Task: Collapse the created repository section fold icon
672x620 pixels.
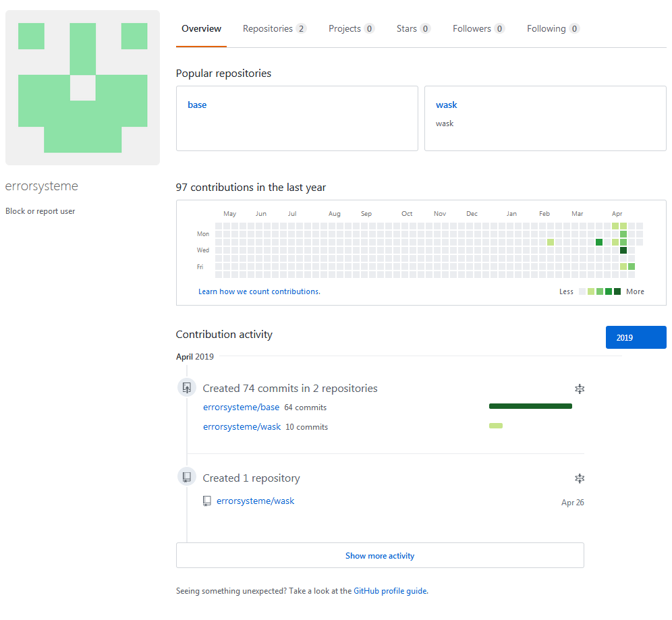Action: [x=579, y=478]
